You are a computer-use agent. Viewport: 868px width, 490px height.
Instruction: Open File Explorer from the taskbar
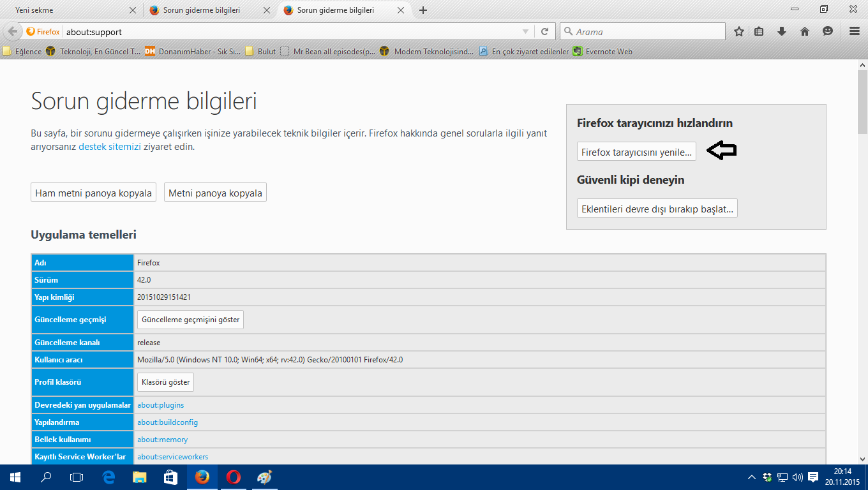(x=140, y=477)
